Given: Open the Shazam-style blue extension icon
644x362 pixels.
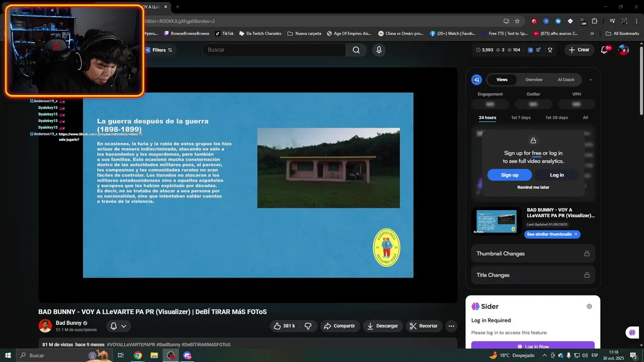Looking at the screenshot, I should (558, 21).
